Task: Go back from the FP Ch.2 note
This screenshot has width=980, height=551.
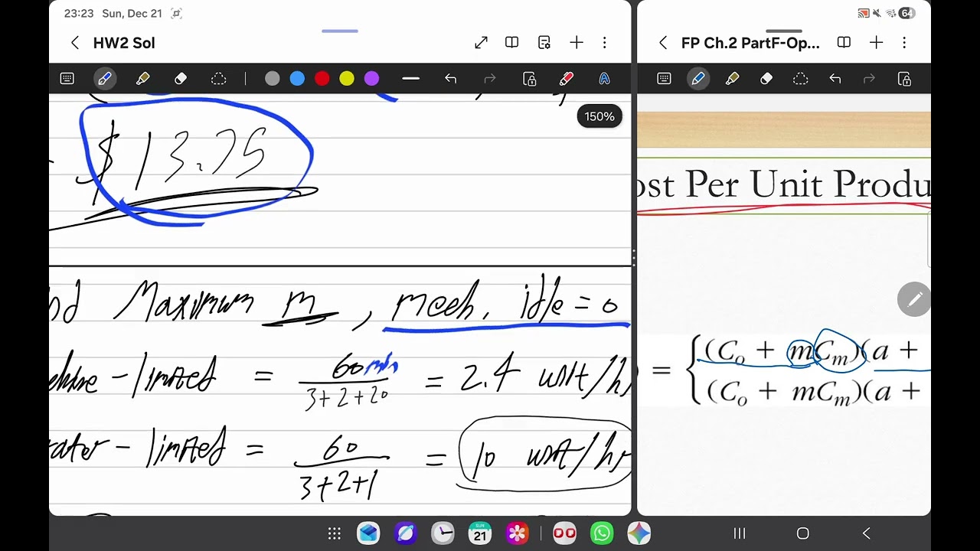Action: [663, 43]
